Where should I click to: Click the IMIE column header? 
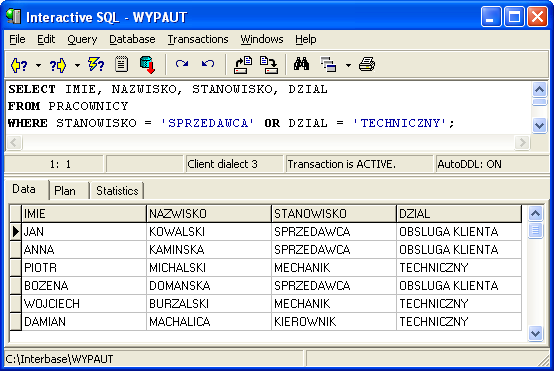click(x=84, y=214)
